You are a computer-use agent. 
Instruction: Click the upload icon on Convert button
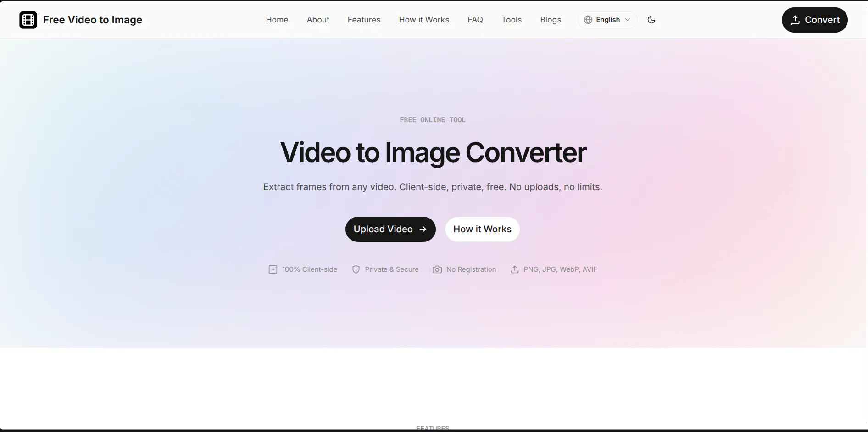coord(795,20)
